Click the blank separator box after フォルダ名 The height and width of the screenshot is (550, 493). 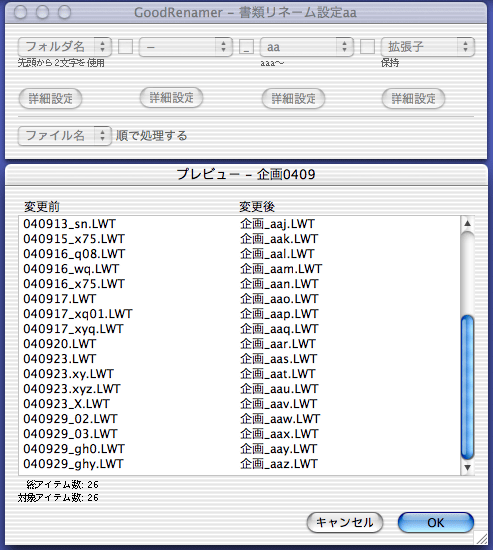pyautogui.click(x=125, y=47)
